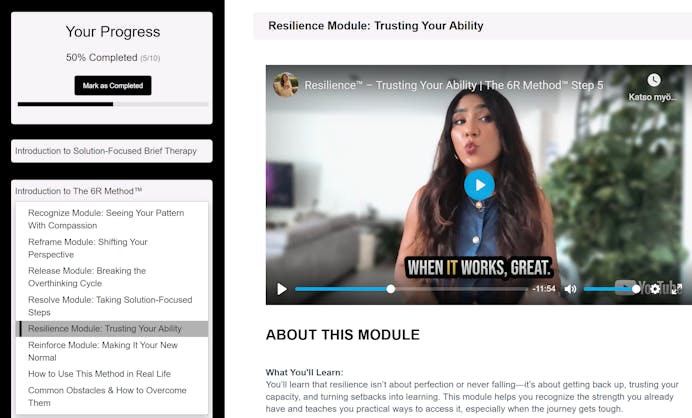Screen dimensions: 692x418
Task: Click the small play icon in video controls
Action: pos(282,289)
